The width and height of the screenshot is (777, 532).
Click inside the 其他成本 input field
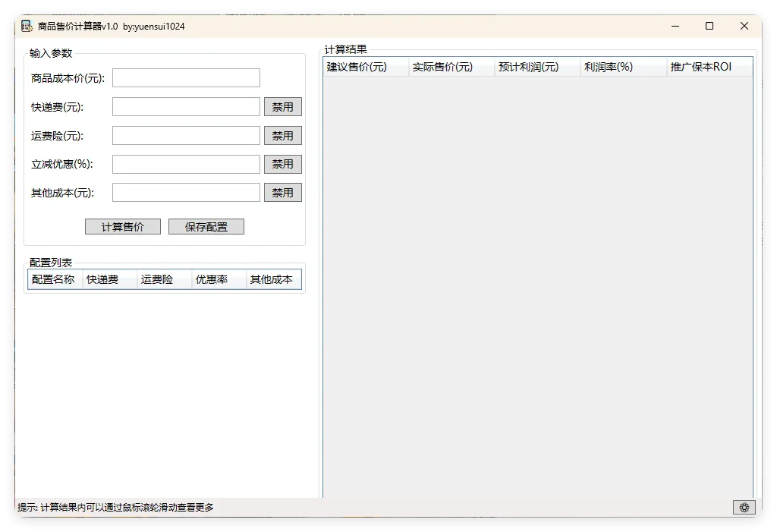pyautogui.click(x=185, y=192)
